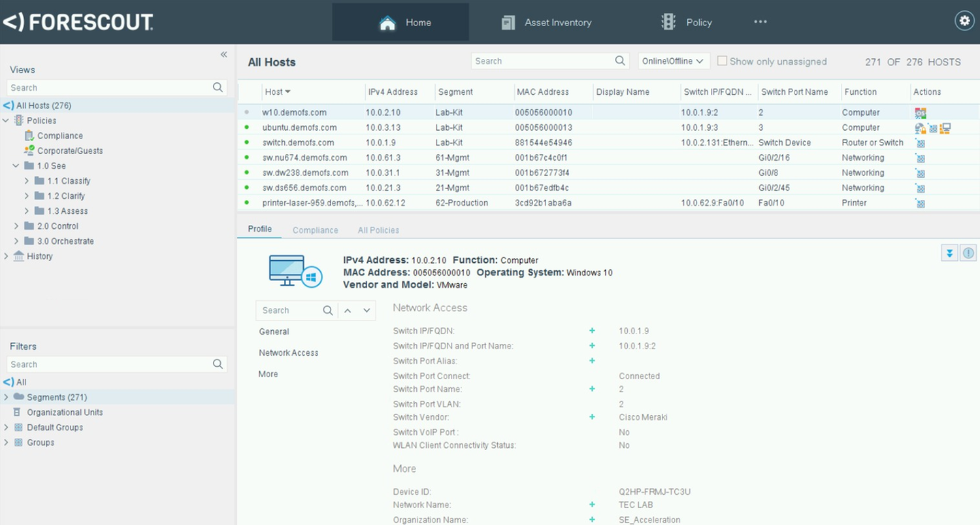Image resolution: width=980 pixels, height=525 pixels.
Task: Click the info icon in the Profile panel
Action: point(968,253)
